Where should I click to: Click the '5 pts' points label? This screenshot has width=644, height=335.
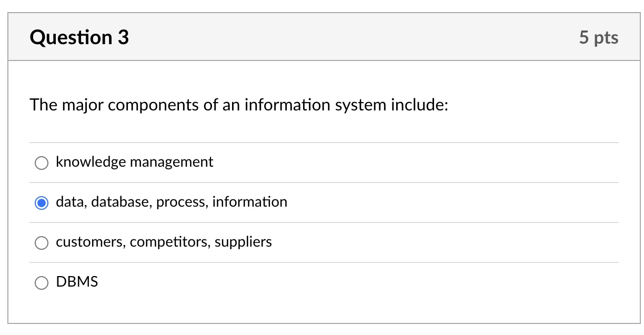point(599,37)
